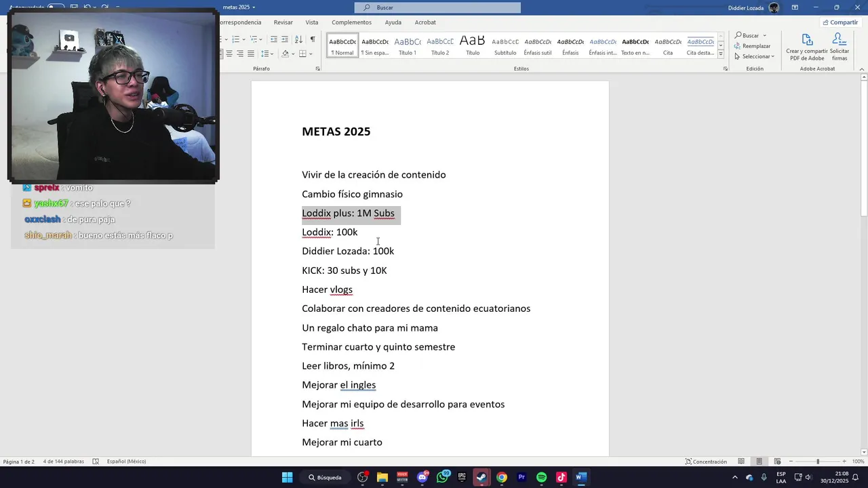Viewport: 868px width, 488px height.
Task: Toggle show paragraph marks (¶)
Action: (313, 39)
